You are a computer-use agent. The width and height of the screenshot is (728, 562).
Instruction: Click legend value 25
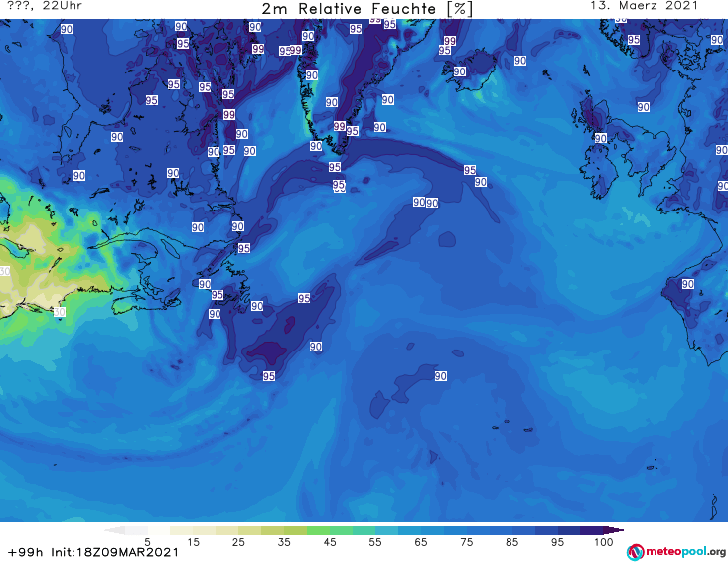pyautogui.click(x=238, y=542)
